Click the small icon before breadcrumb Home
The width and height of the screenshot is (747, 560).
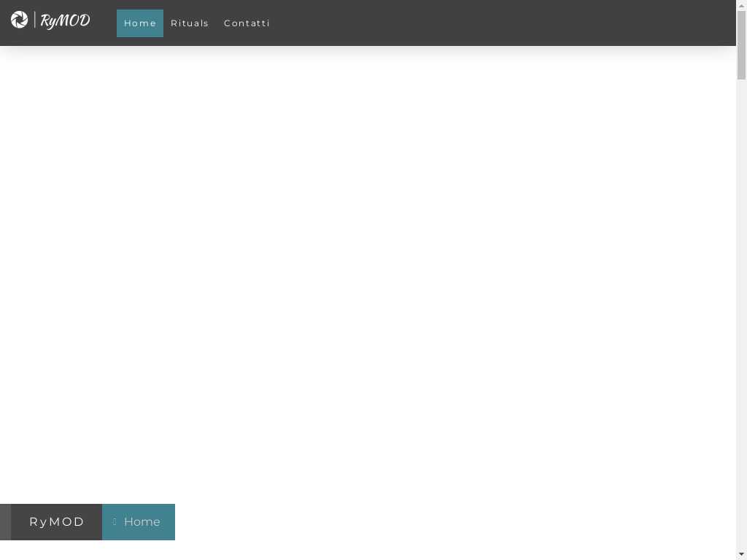click(115, 522)
